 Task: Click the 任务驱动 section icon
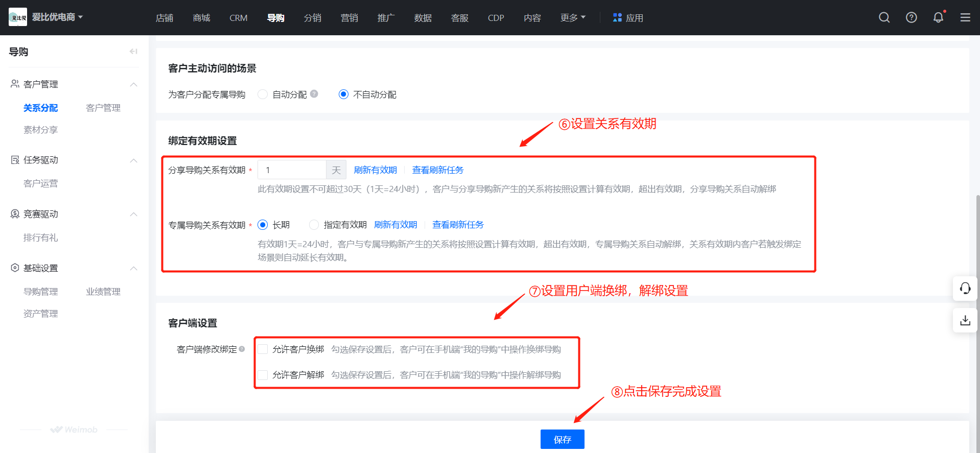coord(15,160)
